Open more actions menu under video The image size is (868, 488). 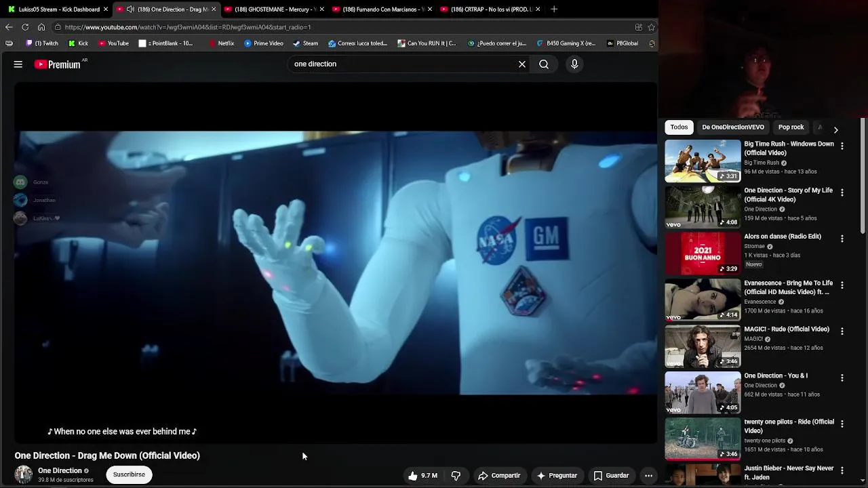[648, 476]
